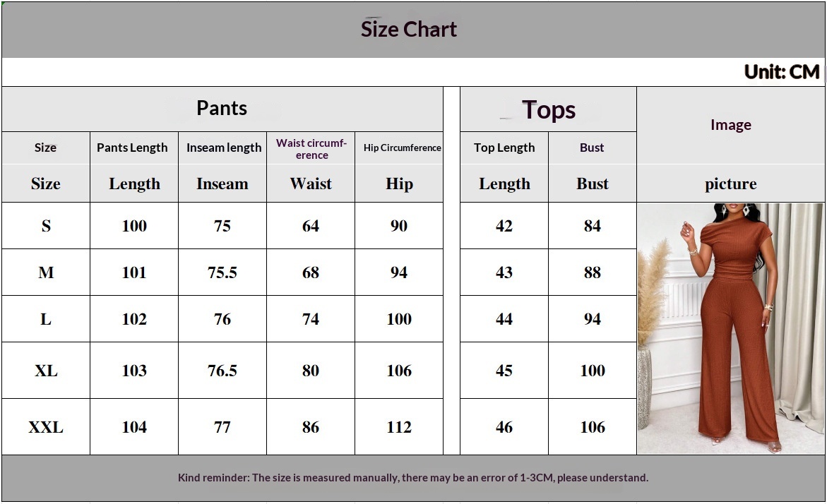Viewport: 827px width, 504px height.
Task: Click the model photo in the Image column
Action: pos(730,328)
